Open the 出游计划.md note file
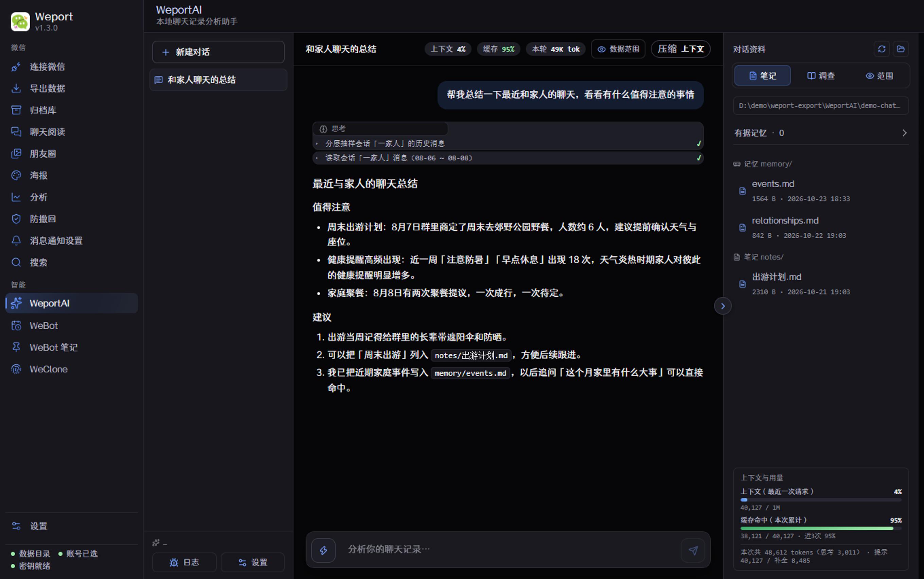Viewport: 924px width, 579px height. (821, 284)
